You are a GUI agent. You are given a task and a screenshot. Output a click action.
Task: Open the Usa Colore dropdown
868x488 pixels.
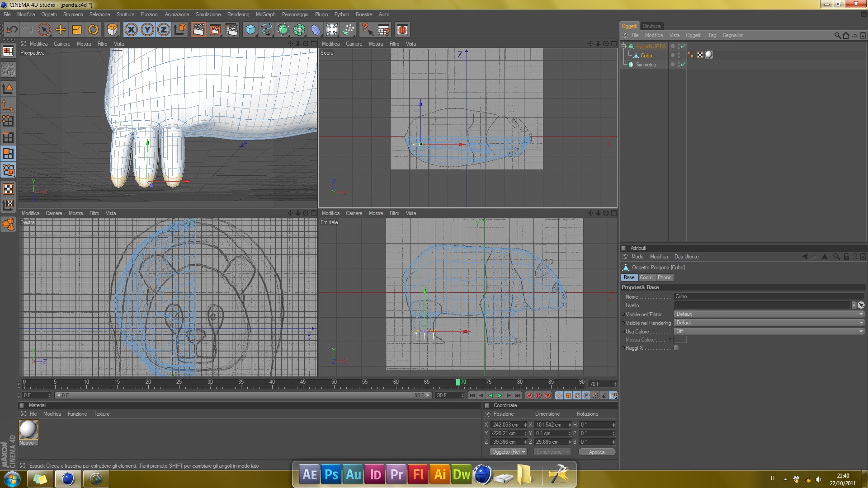click(x=769, y=331)
